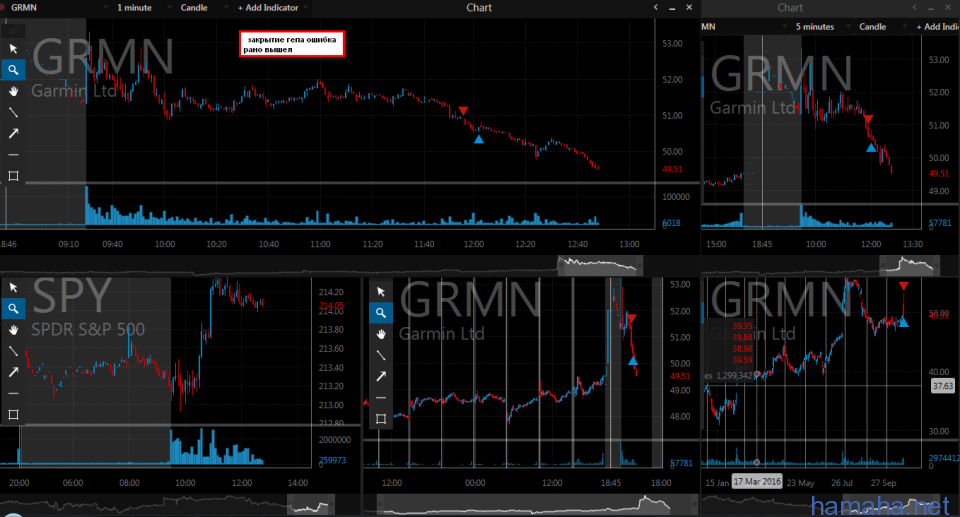The width and height of the screenshot is (960, 517).
Task: Open symbol dropdown in 5 minutes chart
Action: 784,26
